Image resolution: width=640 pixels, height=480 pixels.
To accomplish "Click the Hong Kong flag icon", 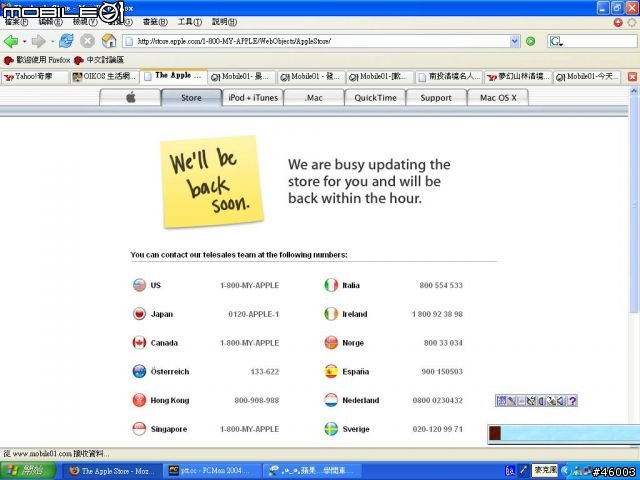I will (140, 400).
